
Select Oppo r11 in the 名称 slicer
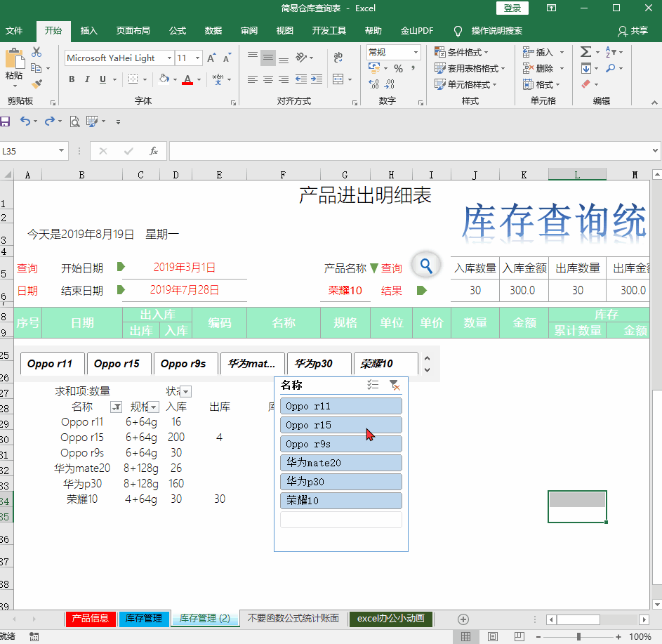[x=341, y=406]
